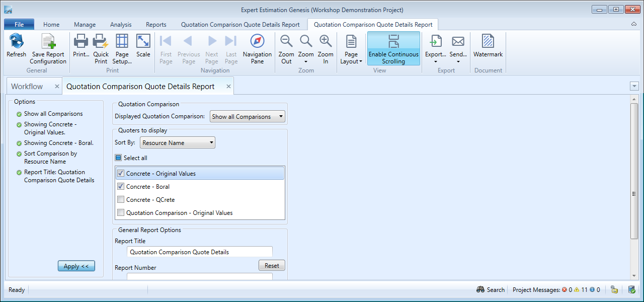
Task: Open the Displayed Quotation Comparison dropdown
Action: [248, 117]
